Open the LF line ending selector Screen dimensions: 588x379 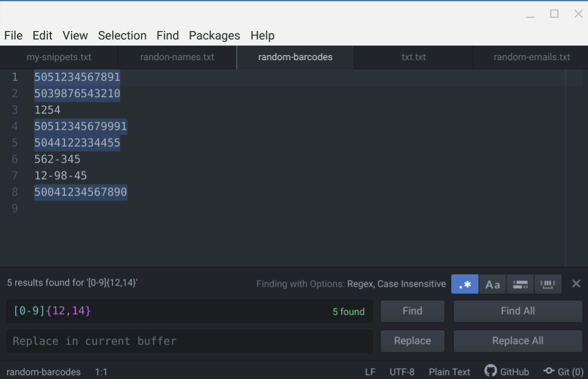370,372
